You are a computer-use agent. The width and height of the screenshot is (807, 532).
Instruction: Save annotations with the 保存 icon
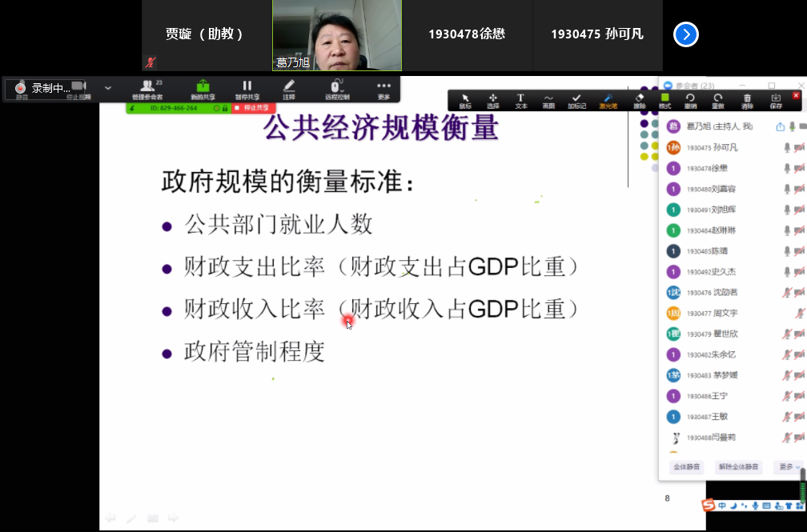tap(775, 100)
